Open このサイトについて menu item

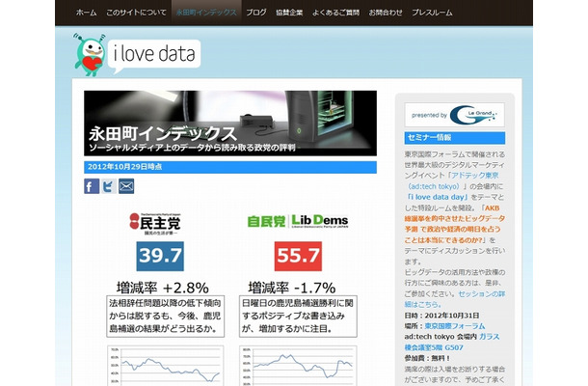click(136, 13)
